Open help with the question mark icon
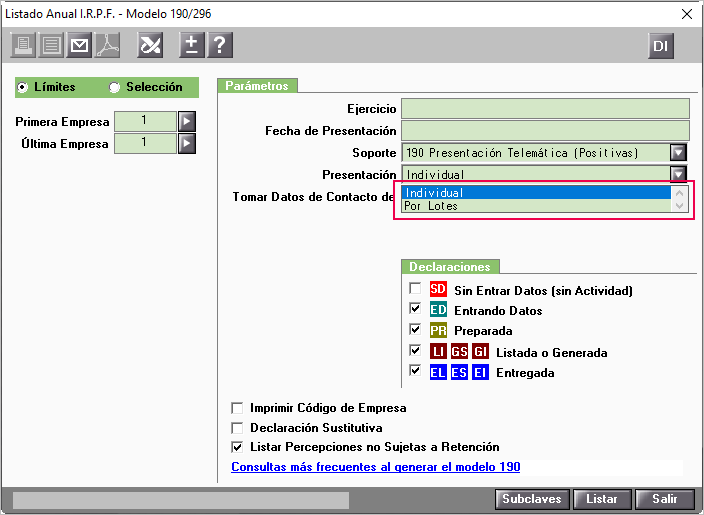This screenshot has height=515, width=704. click(220, 45)
